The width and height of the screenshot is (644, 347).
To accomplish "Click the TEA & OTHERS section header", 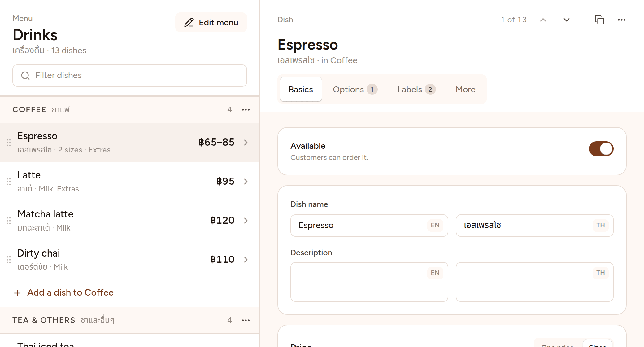I will coord(130,320).
